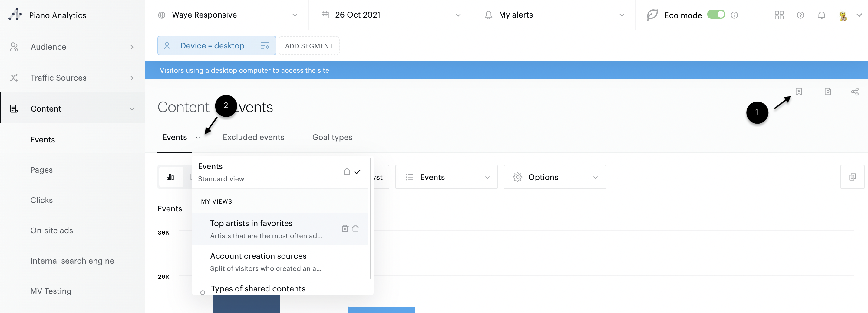Set Events standard view as home

[x=347, y=171]
